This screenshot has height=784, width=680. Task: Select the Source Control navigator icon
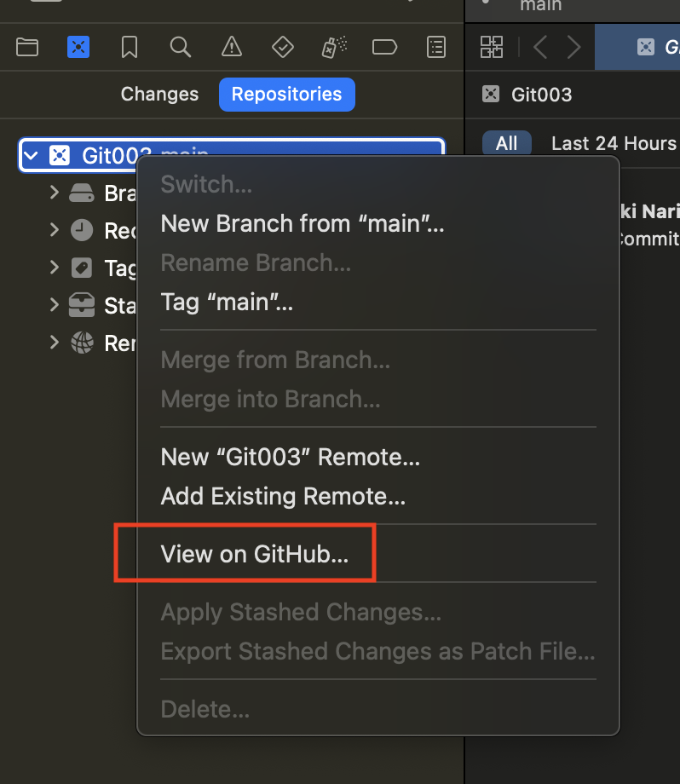tap(78, 47)
